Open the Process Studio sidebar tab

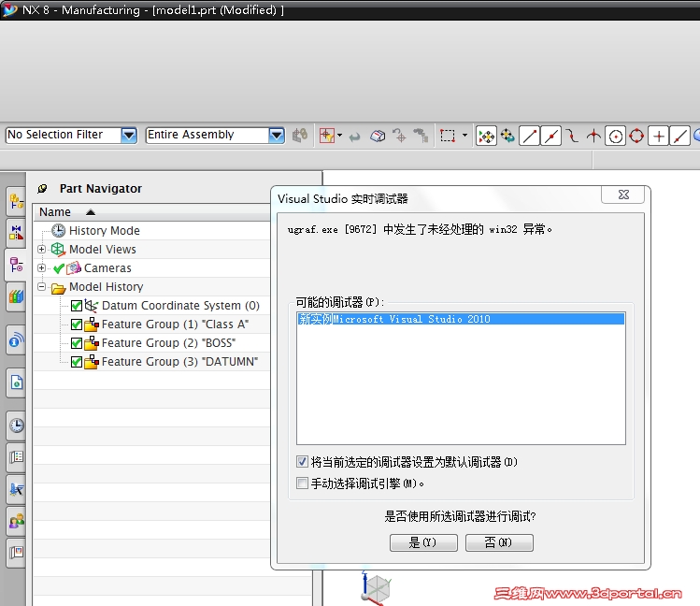(16, 489)
